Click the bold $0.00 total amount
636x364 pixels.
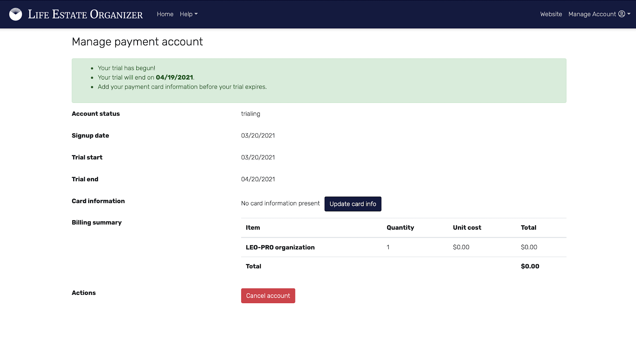[x=530, y=266]
